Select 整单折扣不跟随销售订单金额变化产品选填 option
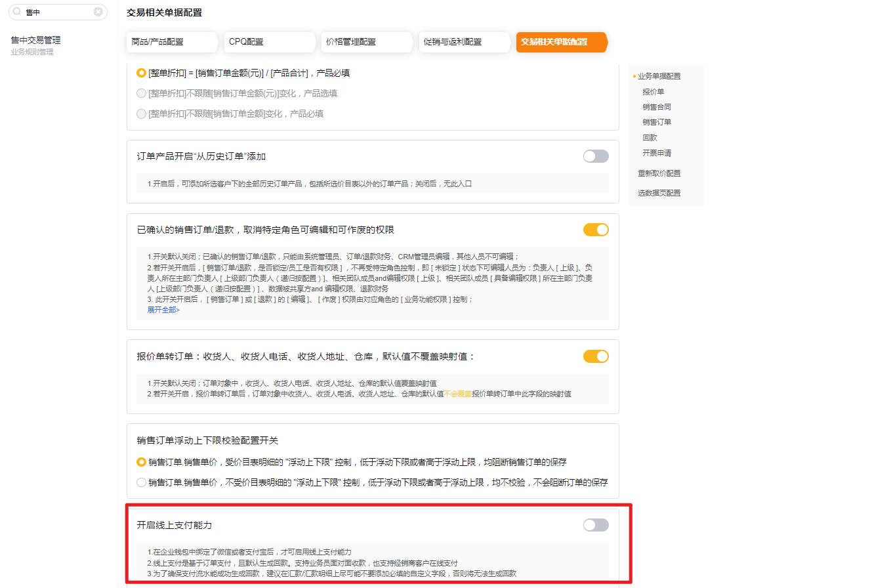872x588 pixels. (141, 93)
